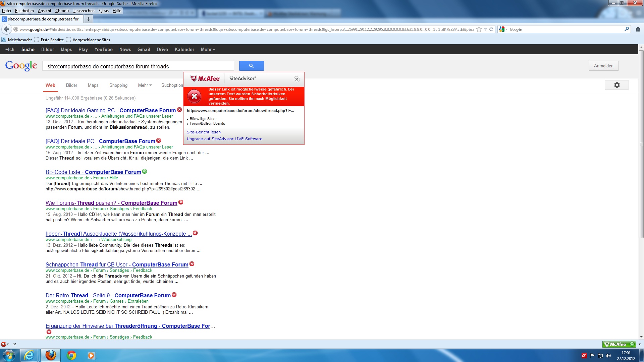The image size is (644, 362).
Task: Click the browser back arrow button
Action: coord(6,29)
